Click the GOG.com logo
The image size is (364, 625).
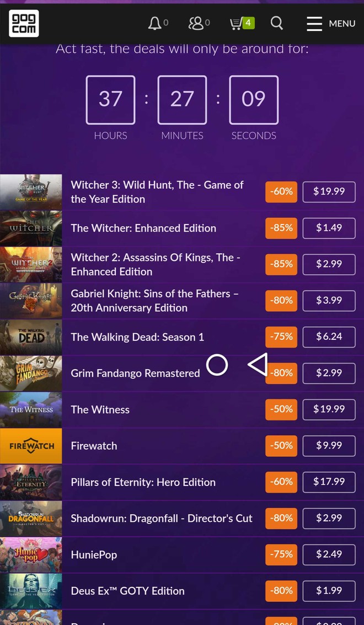pyautogui.click(x=24, y=23)
